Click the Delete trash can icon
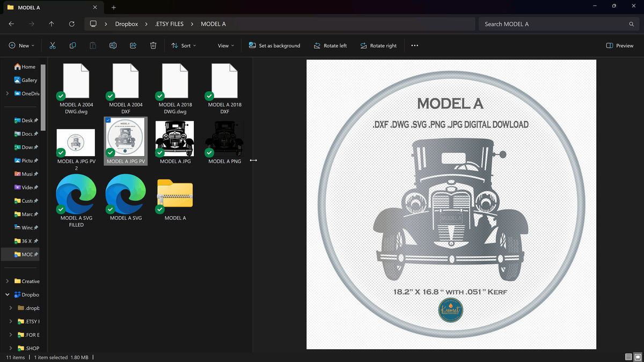The image size is (644, 362). (153, 46)
